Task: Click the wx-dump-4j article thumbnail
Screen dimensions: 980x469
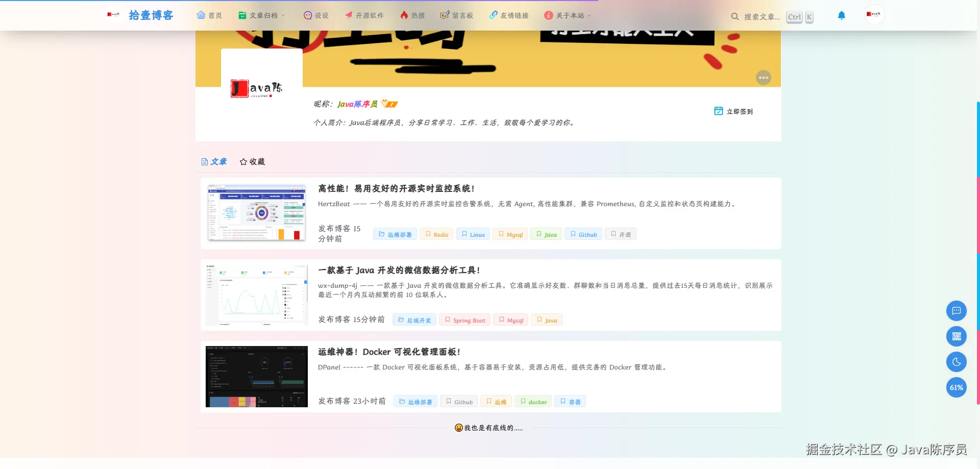Action: tap(257, 295)
